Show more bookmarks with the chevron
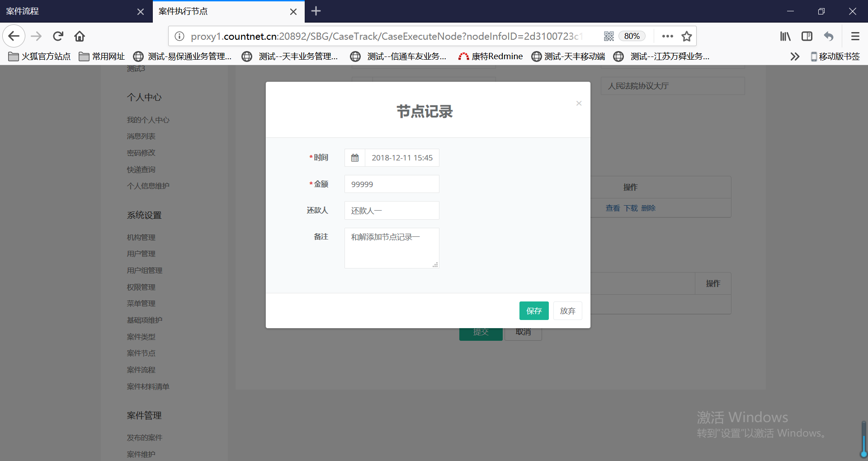The width and height of the screenshot is (868, 461). point(795,56)
